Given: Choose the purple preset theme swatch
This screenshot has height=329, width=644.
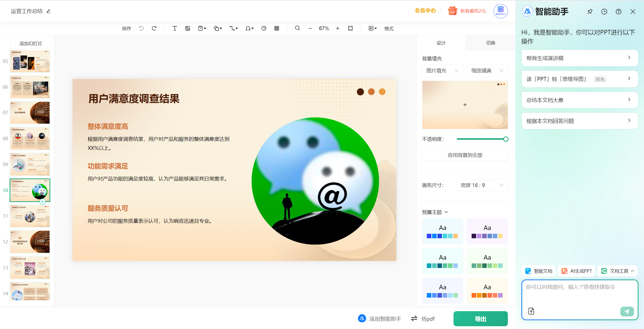Looking at the screenshot, I should (487, 231).
